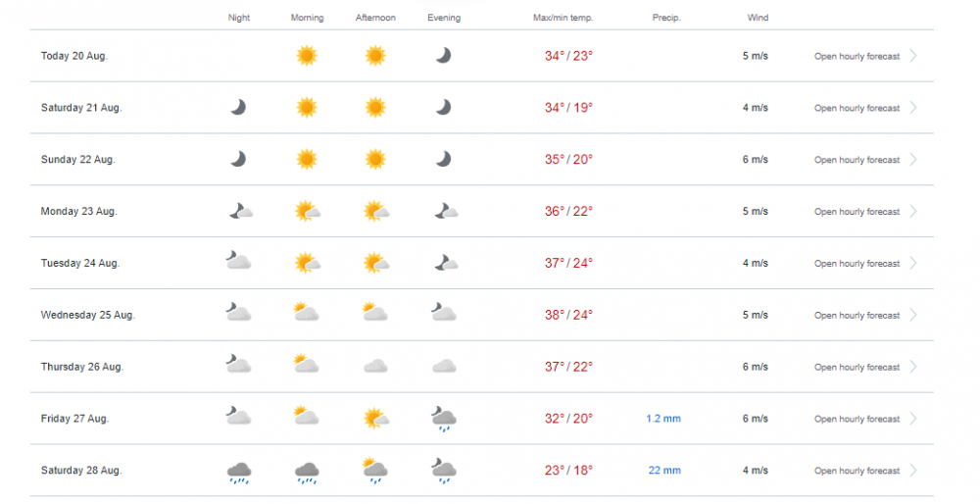Open hourly forecast for Friday 27 Aug.

(857, 419)
